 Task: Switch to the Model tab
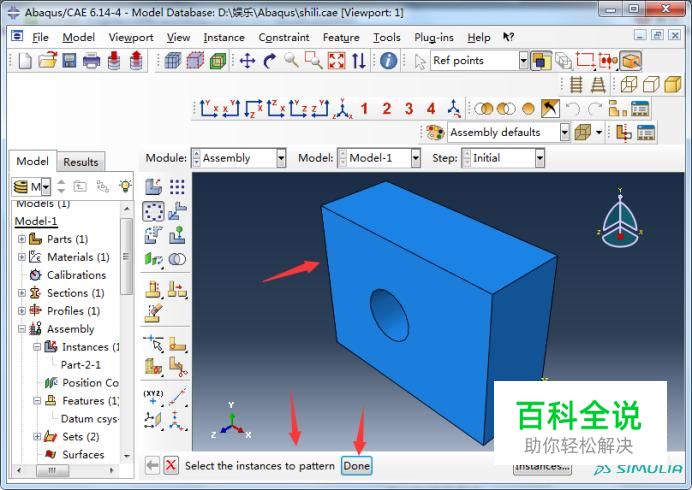tap(33, 161)
